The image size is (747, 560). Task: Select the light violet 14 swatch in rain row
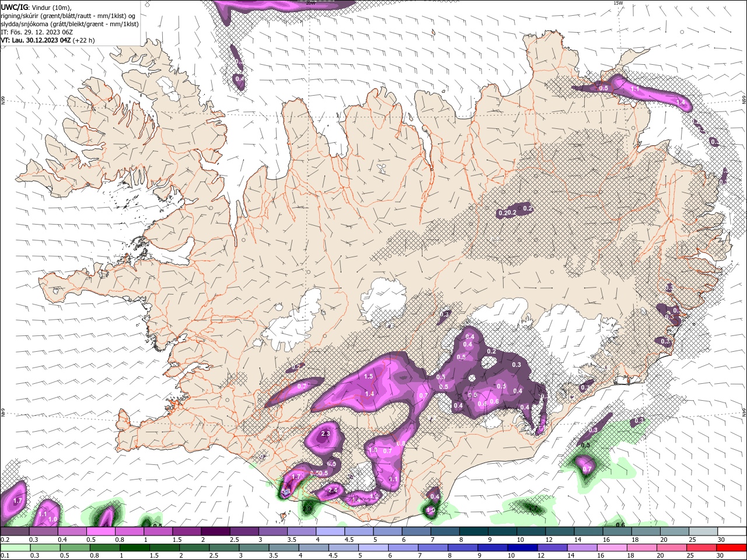tap(582, 548)
